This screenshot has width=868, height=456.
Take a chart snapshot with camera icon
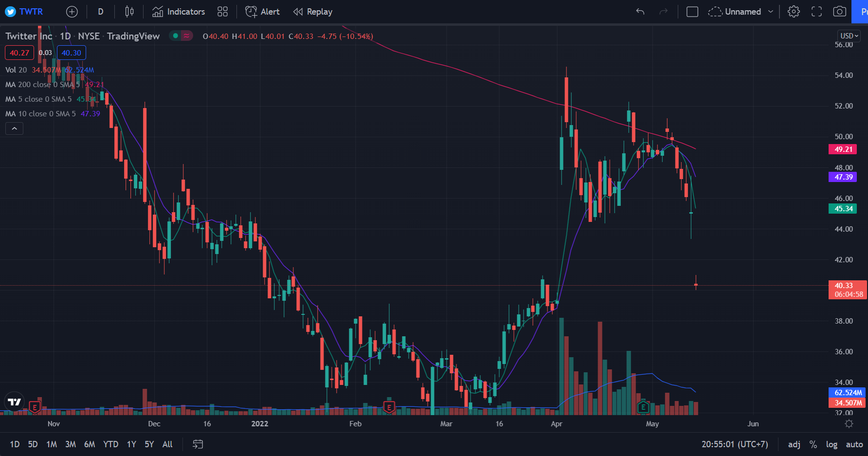click(840, 12)
